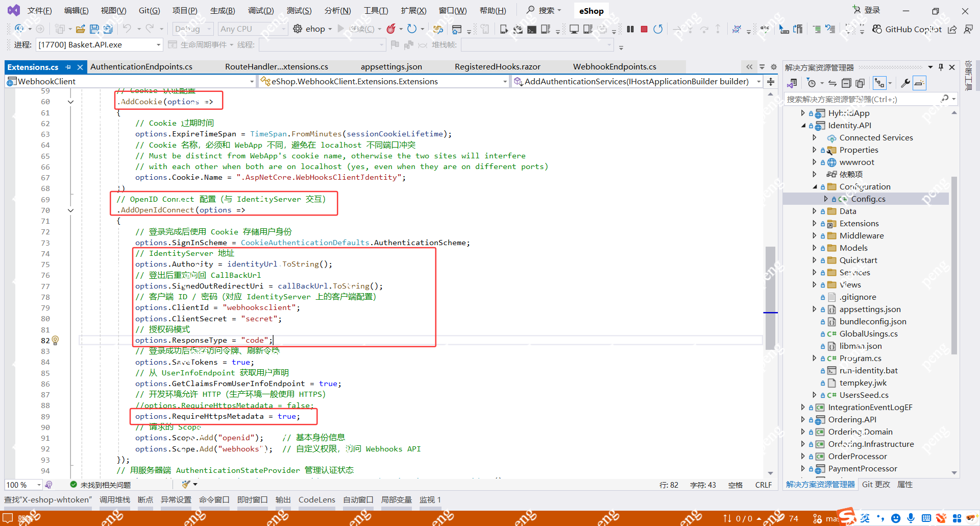Click the Undo arrow in the toolbar
The width and height of the screenshot is (980, 526).
point(127,29)
